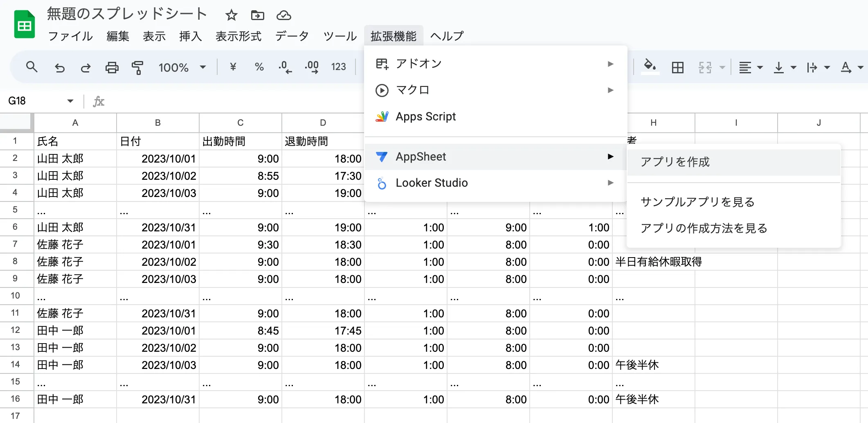
Task: Open the fill color picker
Action: (x=650, y=67)
